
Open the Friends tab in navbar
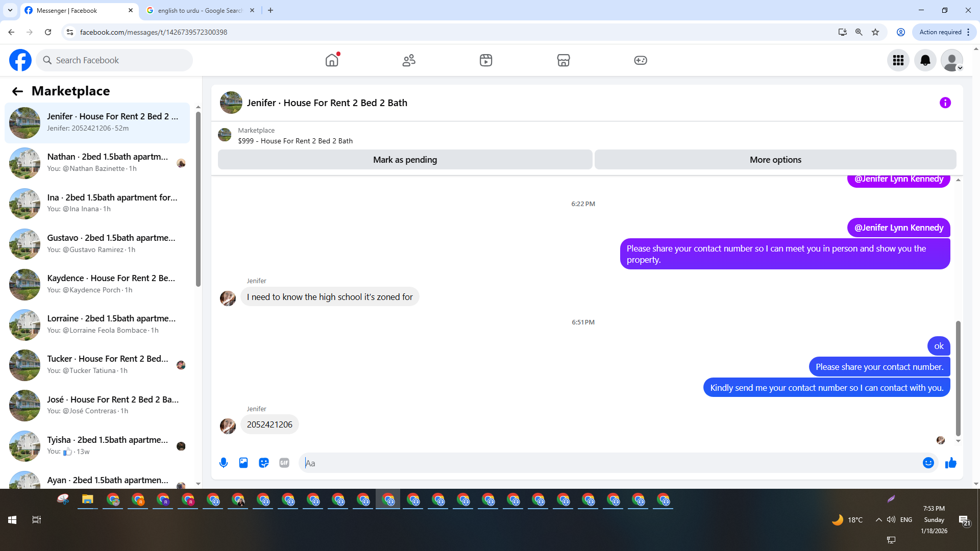click(409, 61)
